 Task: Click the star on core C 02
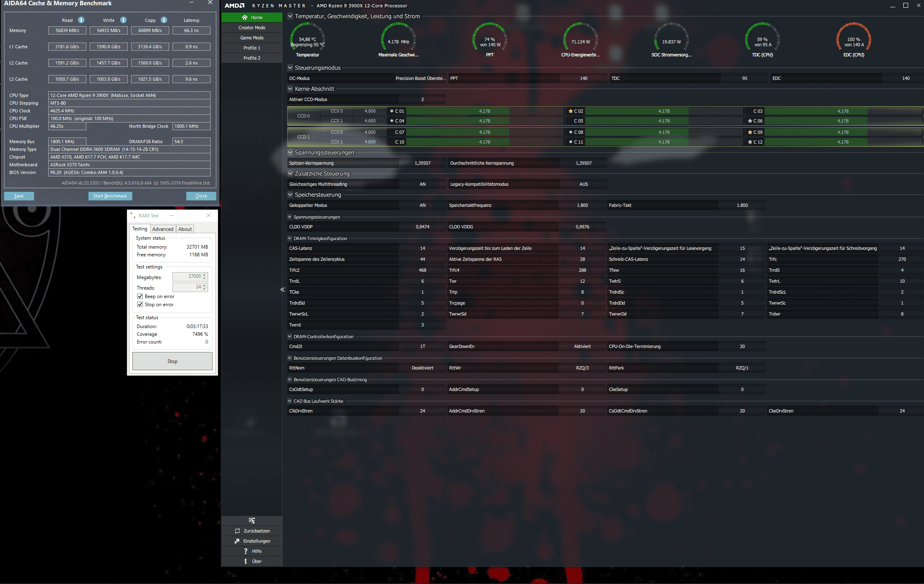(571, 111)
